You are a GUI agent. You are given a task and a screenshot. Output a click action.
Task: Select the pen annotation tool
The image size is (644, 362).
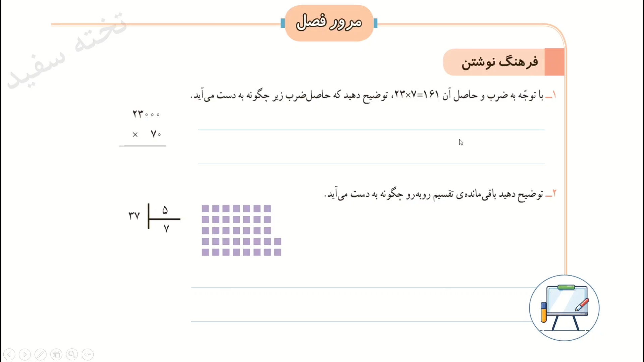(x=41, y=354)
